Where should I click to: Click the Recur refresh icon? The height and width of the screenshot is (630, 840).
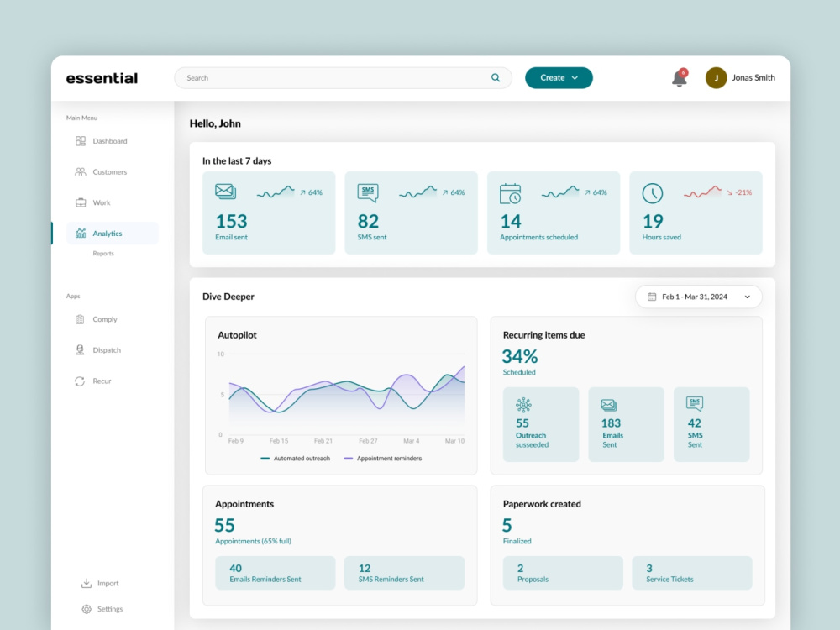click(x=80, y=381)
